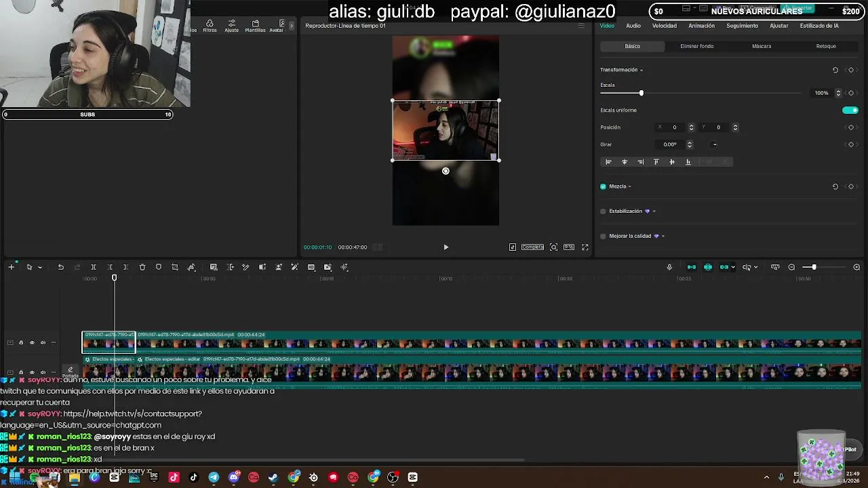Click the 9:16 aspect ratio button
Screen dimensions: 868x488
[x=569, y=247]
